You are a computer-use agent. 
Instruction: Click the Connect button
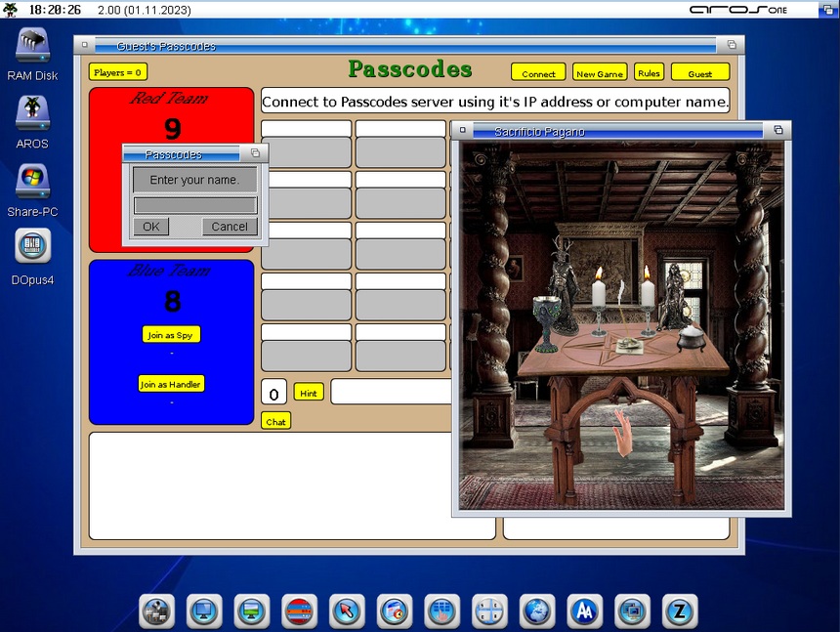point(538,73)
